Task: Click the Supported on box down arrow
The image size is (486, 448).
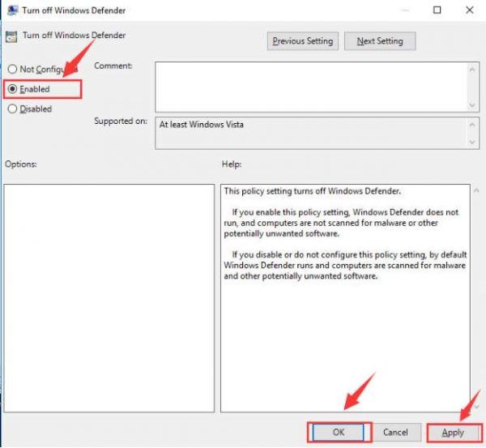Action: tap(472, 143)
